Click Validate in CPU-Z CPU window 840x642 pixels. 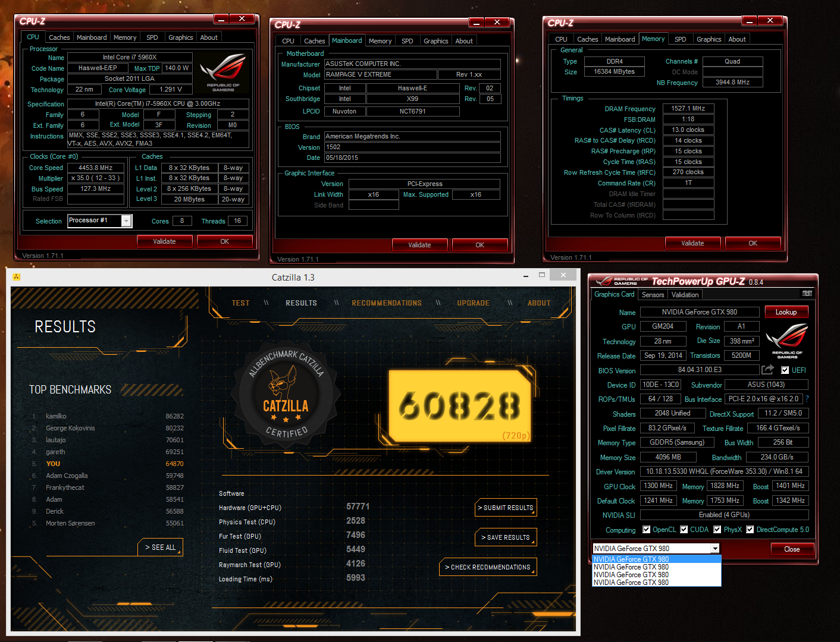pos(165,241)
